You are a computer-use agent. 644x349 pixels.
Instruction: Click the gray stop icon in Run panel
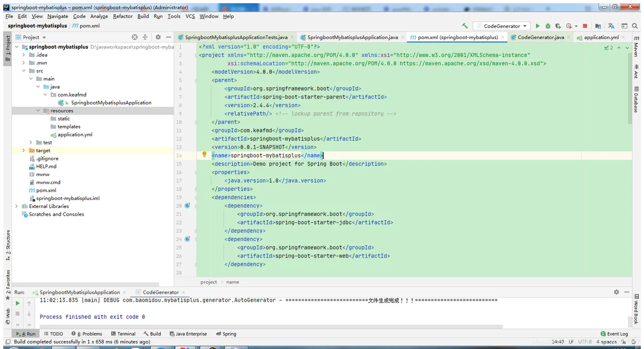click(x=17, y=314)
